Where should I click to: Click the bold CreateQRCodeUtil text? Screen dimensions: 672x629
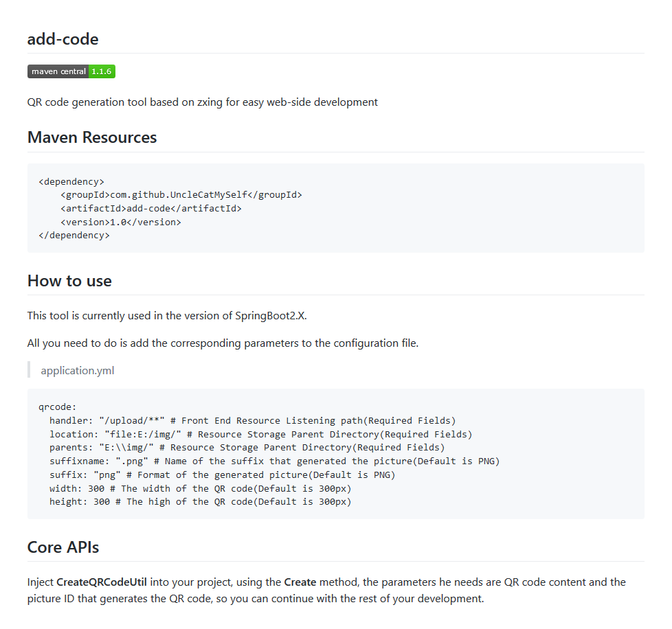tap(102, 582)
